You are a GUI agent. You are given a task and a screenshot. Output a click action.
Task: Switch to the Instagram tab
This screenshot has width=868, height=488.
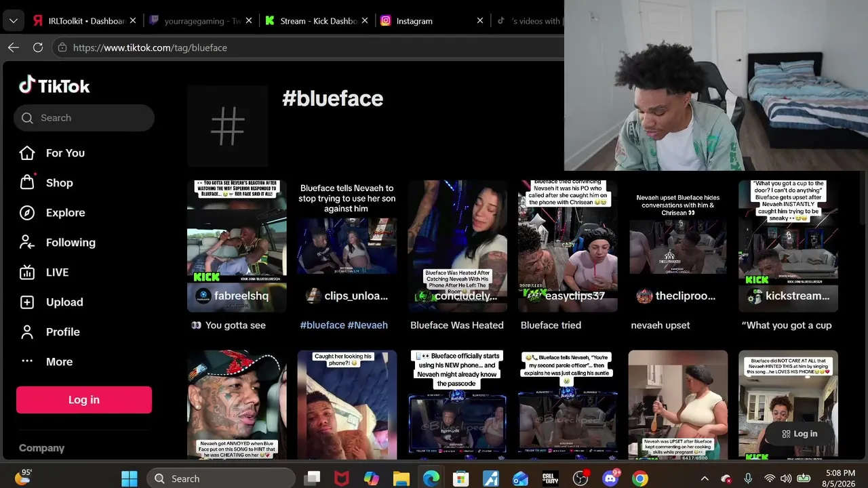(x=432, y=20)
